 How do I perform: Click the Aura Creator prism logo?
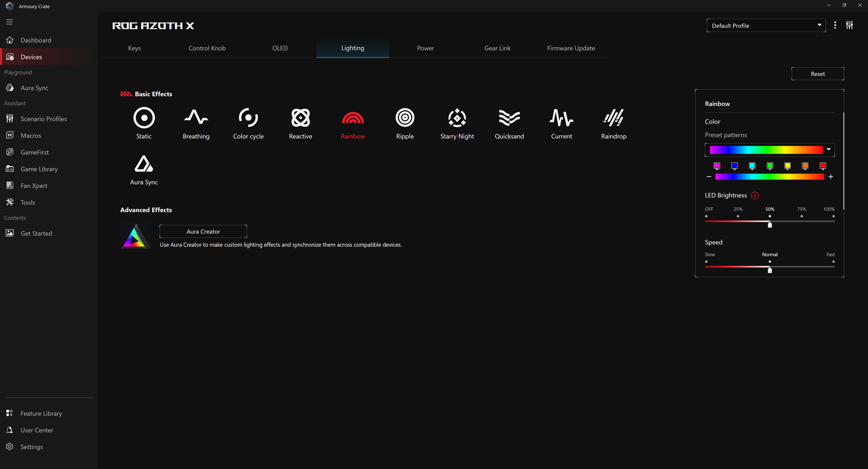(x=136, y=236)
